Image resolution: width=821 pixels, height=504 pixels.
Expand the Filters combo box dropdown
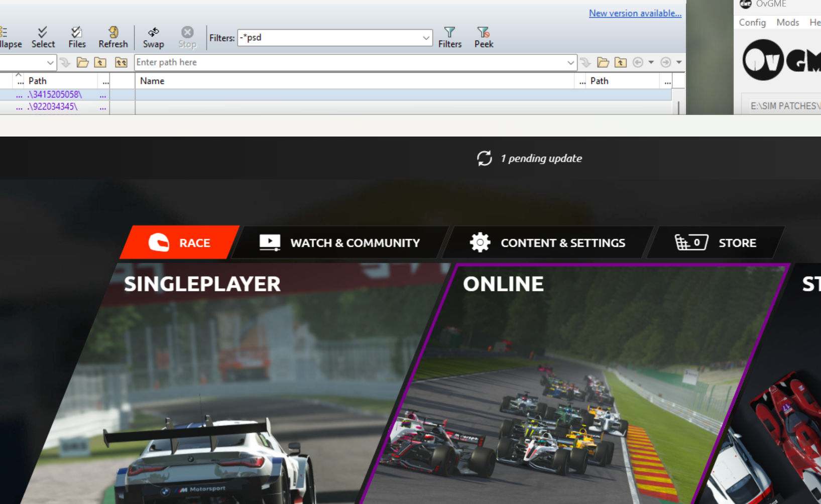click(x=426, y=38)
